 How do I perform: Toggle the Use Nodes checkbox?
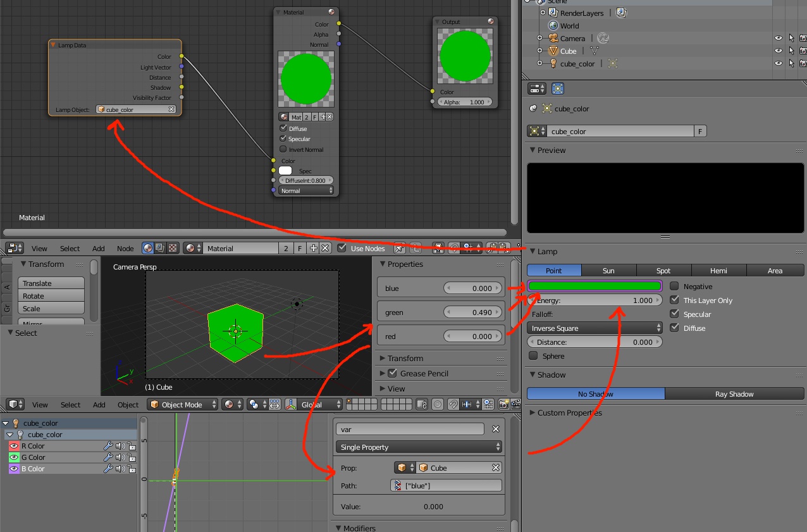click(x=342, y=248)
